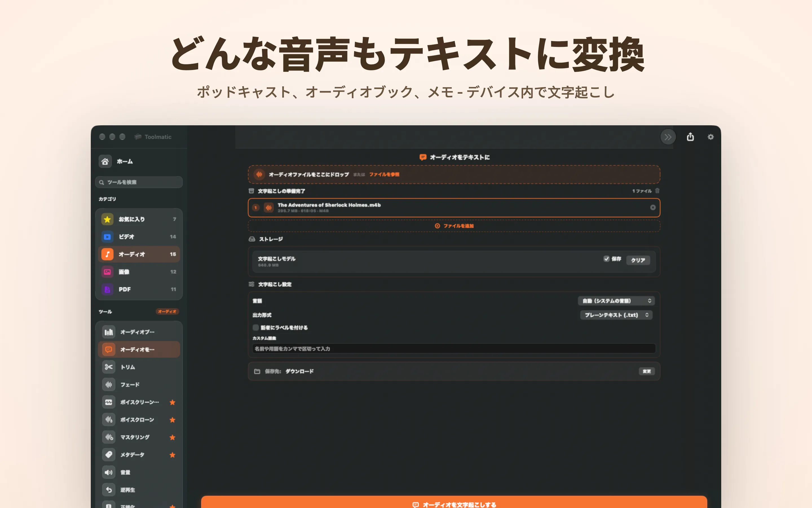
Task: Select the Video (ビデオ) category
Action: click(x=139, y=237)
